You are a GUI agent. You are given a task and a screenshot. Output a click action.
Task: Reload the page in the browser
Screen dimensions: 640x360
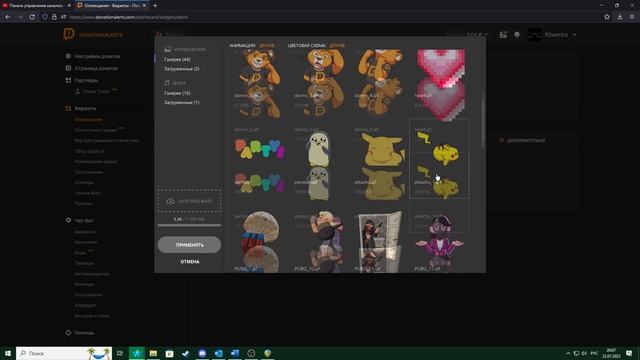point(32,17)
